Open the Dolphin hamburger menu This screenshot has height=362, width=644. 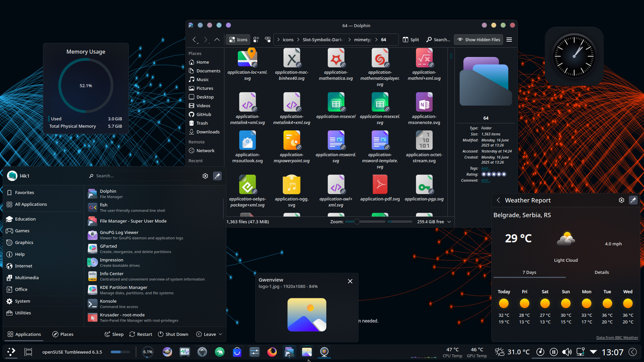pos(509,39)
